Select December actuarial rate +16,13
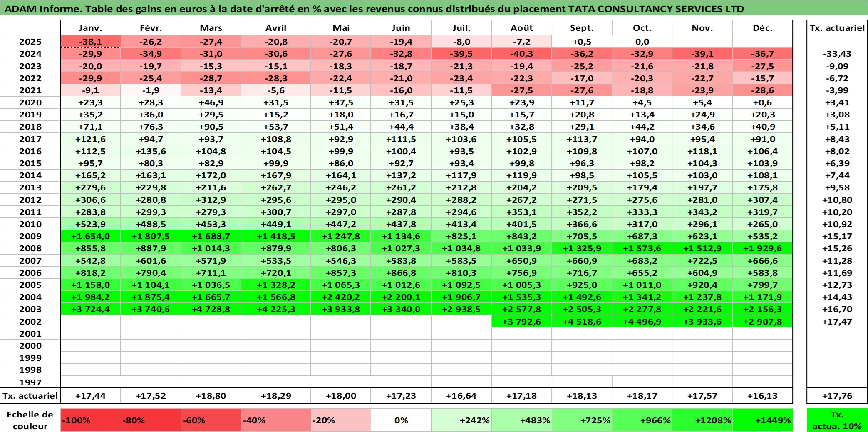The width and height of the screenshot is (868, 432). pyautogui.click(x=763, y=396)
